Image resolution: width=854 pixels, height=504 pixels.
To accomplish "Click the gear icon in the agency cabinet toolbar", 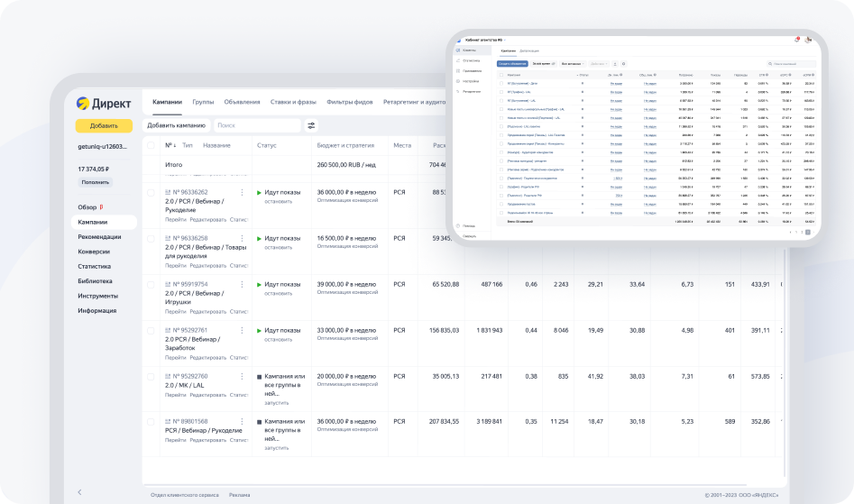I will click(x=624, y=64).
